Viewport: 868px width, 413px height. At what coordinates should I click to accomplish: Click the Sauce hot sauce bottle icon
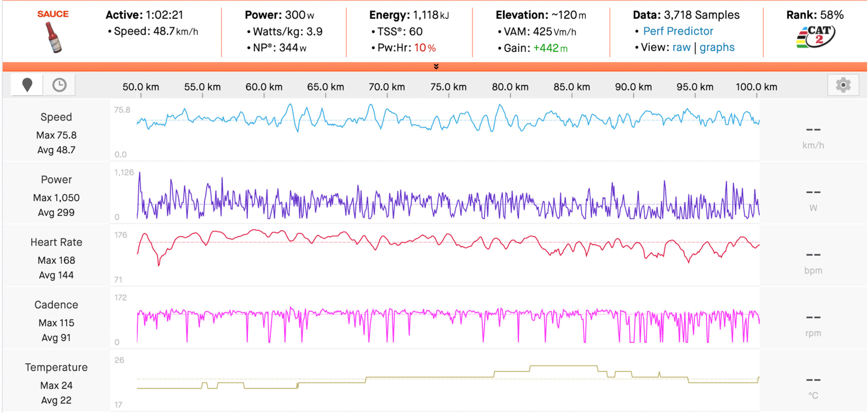pos(53,37)
